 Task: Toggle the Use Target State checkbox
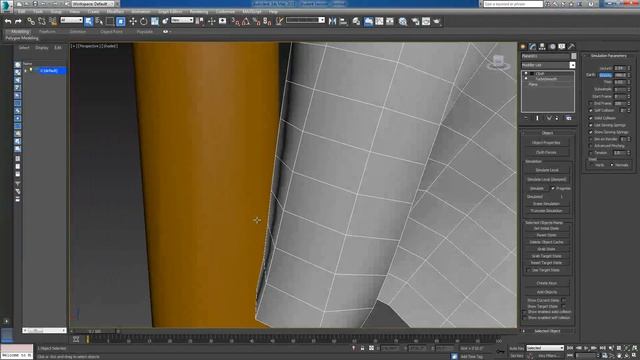coord(528,270)
